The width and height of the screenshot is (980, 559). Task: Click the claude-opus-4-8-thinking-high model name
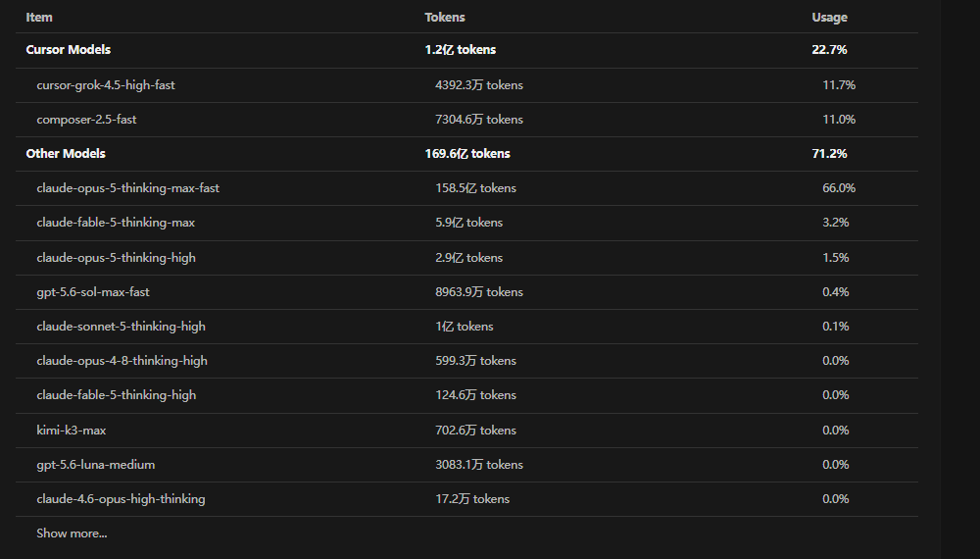point(122,361)
